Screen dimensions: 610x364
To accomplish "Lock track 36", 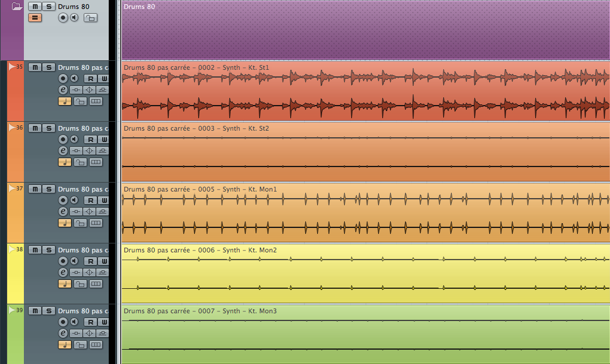I will pos(80,162).
